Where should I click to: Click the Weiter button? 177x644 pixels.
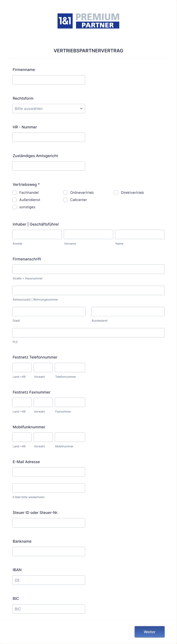[x=150, y=632]
